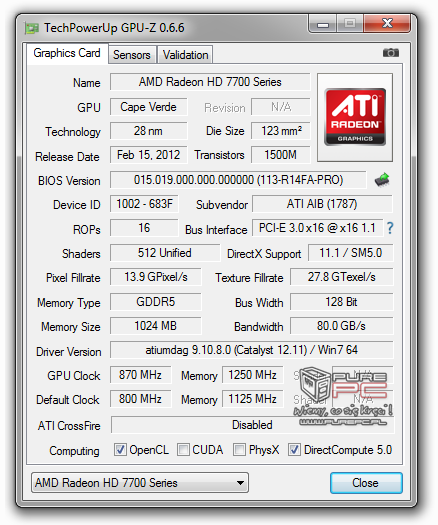
Task: Close window with red X button
Action: pyautogui.click(x=387, y=23)
